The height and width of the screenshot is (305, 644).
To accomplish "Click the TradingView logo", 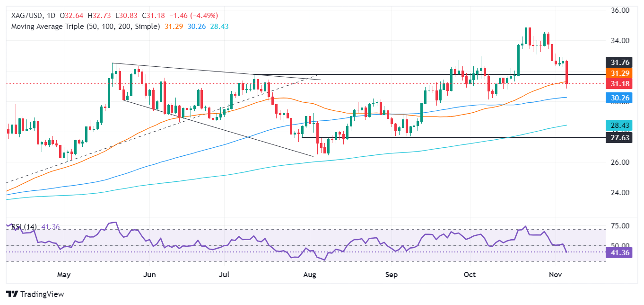I will click(35, 294).
